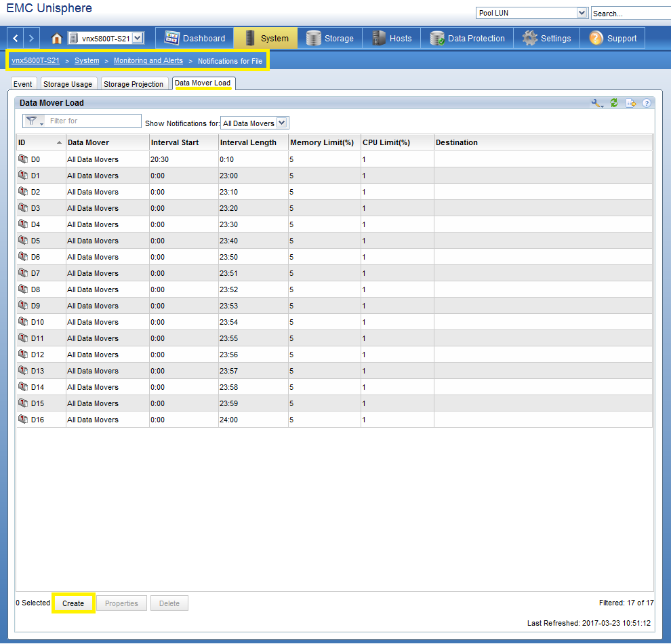
Task: Click the home icon in the navigation bar
Action: (57, 39)
